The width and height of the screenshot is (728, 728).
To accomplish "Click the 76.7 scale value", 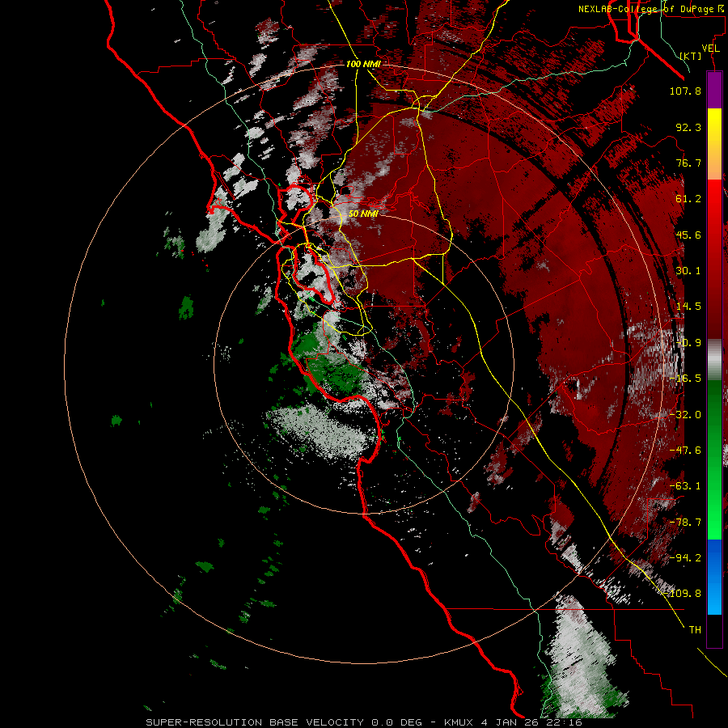I will pyautogui.click(x=688, y=163).
